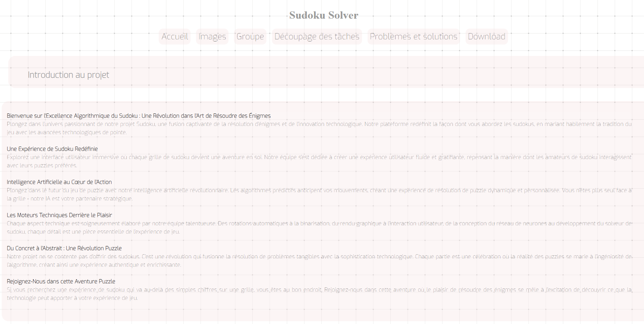Select Du Concret à l'Abstrait heading

(64, 248)
